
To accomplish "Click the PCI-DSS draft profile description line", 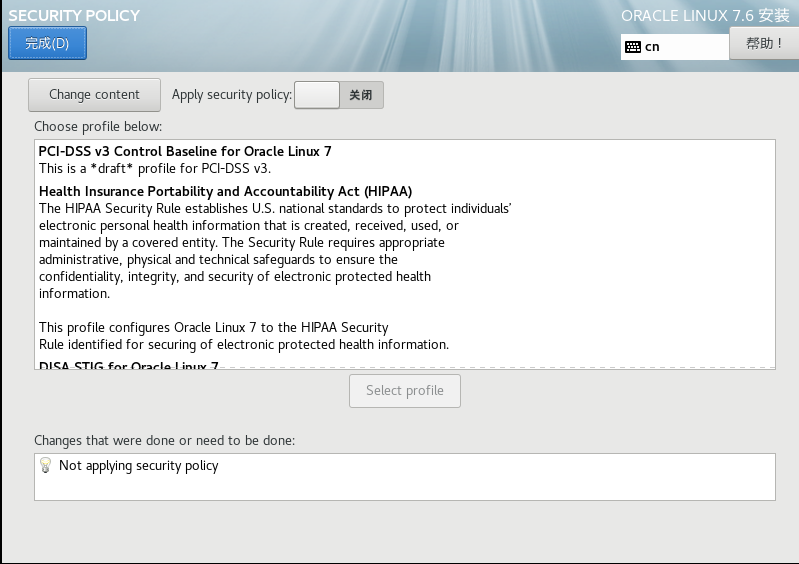I will pyautogui.click(x=155, y=168).
